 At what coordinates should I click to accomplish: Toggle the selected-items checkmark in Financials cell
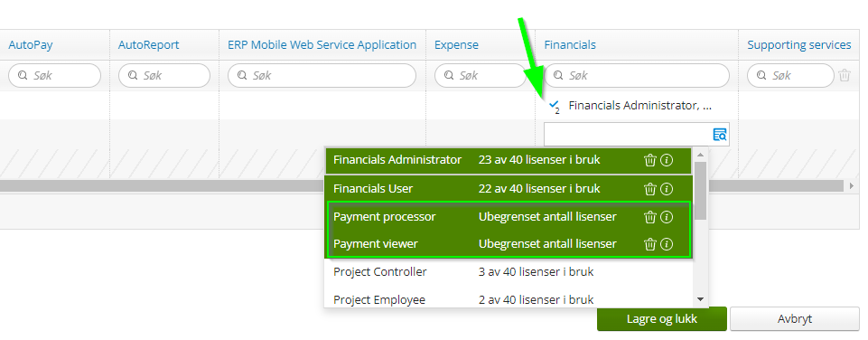(554, 107)
